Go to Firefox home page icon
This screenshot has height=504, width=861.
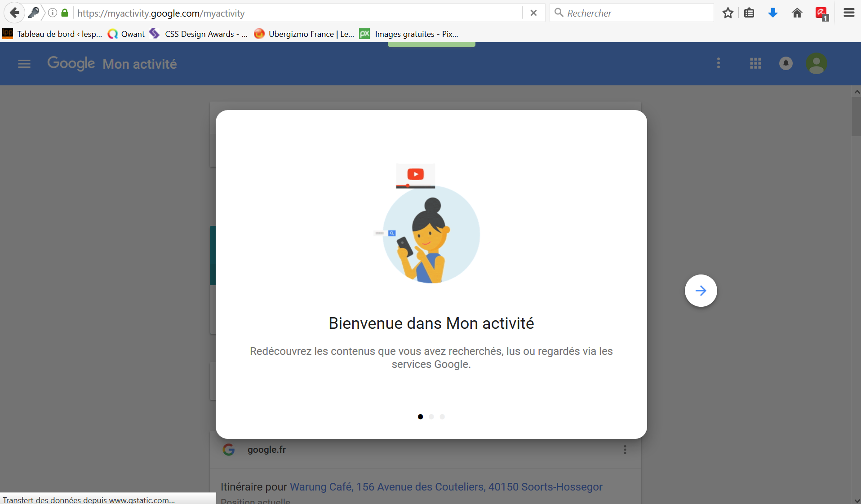[x=797, y=13]
